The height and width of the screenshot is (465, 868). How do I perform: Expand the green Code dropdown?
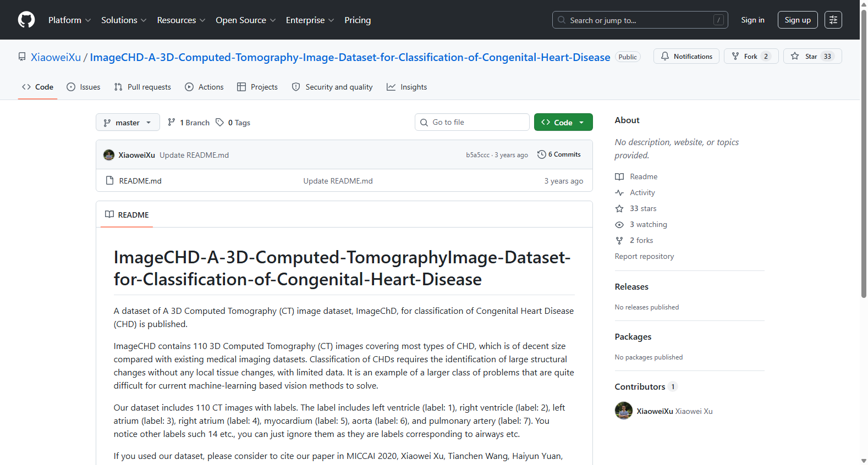point(563,122)
